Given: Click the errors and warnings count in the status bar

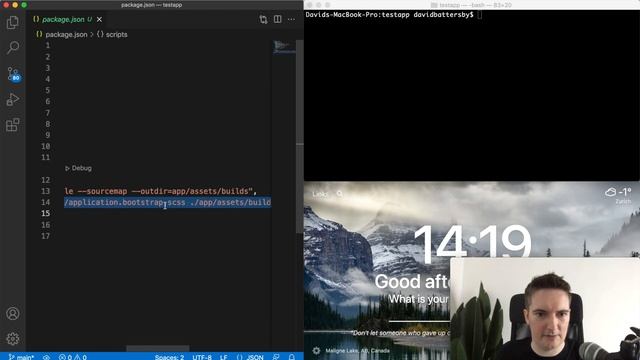Looking at the screenshot, I should click(x=73, y=357).
